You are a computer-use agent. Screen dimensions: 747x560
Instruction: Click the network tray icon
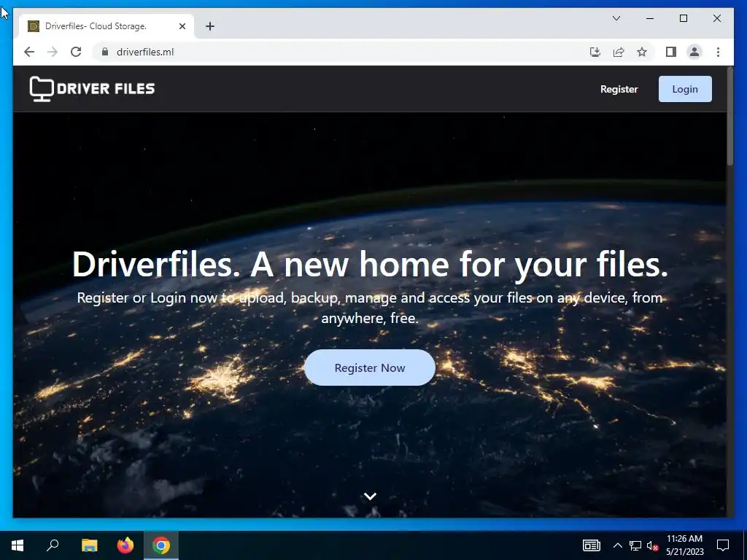tap(635, 545)
